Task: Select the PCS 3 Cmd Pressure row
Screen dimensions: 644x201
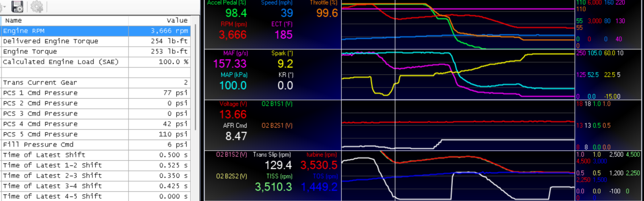Action: [x=96, y=114]
